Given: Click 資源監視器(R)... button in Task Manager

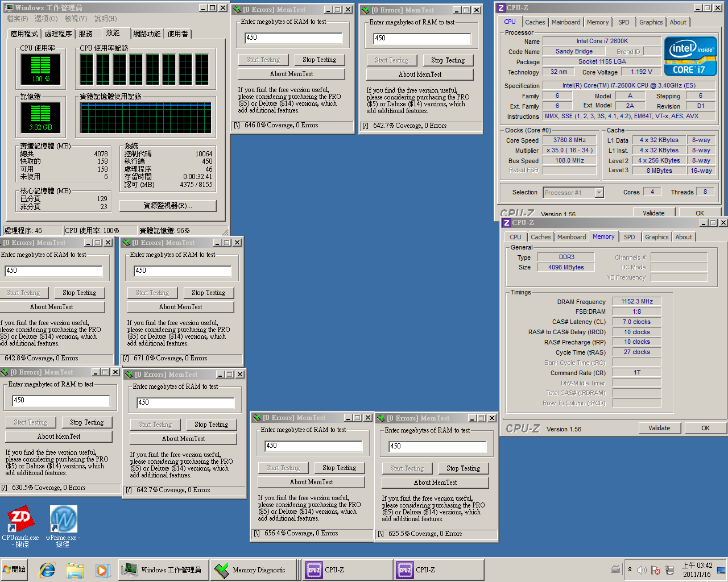Looking at the screenshot, I should pyautogui.click(x=168, y=206).
